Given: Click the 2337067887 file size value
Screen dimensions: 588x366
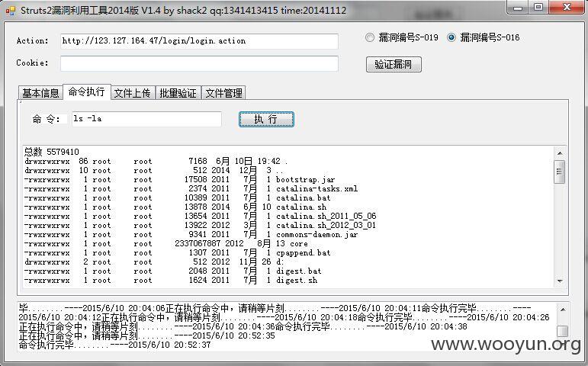Looking at the screenshot, I should tap(198, 244).
